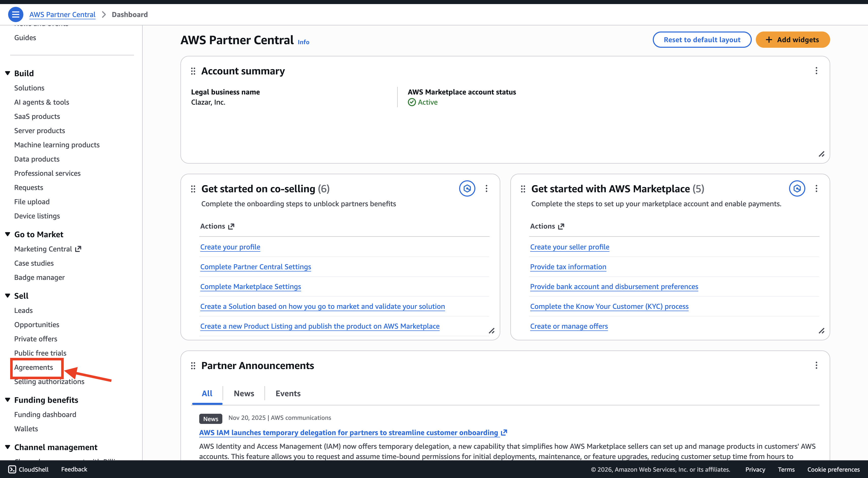Open Partner Announcements widget options menu
Screen dimensions: 868x478
(x=816, y=365)
